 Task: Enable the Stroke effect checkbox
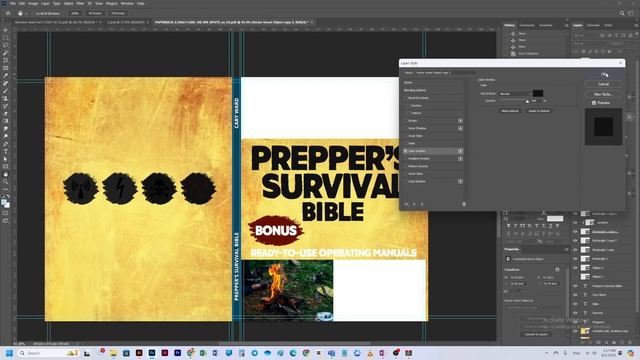click(406, 121)
